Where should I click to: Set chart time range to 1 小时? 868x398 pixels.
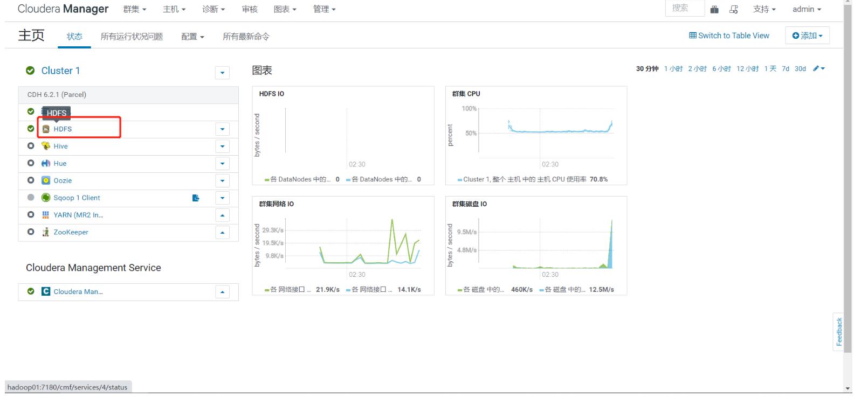click(x=673, y=68)
